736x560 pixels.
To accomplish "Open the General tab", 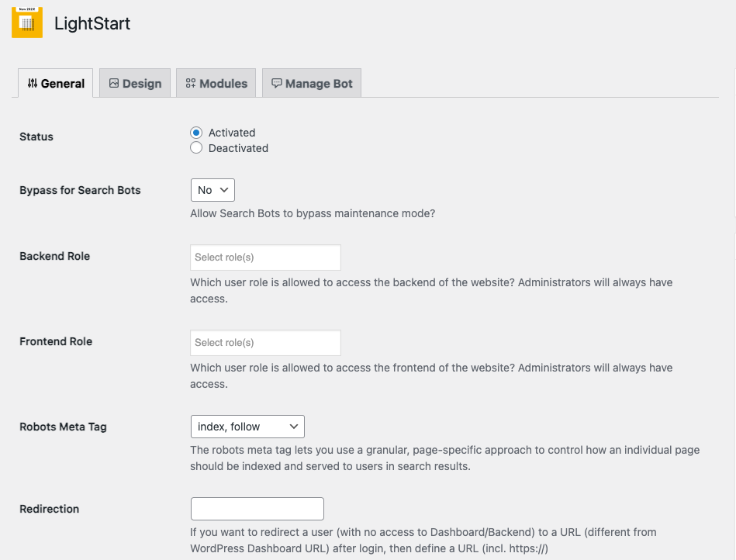I will point(55,83).
